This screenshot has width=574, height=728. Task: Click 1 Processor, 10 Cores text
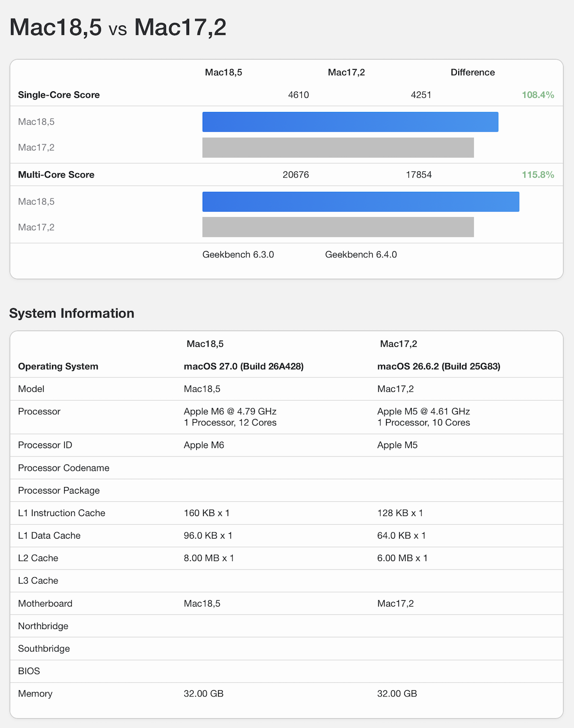pos(423,422)
